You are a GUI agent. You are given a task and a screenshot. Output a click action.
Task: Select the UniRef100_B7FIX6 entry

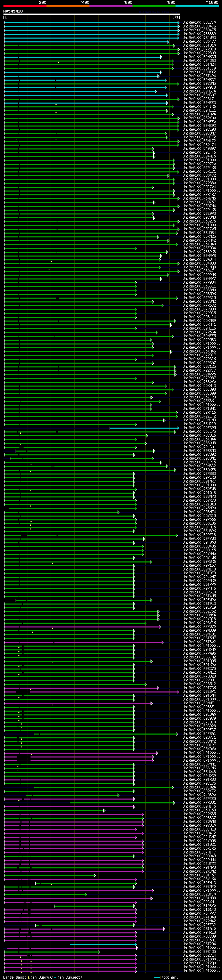[199, 106]
